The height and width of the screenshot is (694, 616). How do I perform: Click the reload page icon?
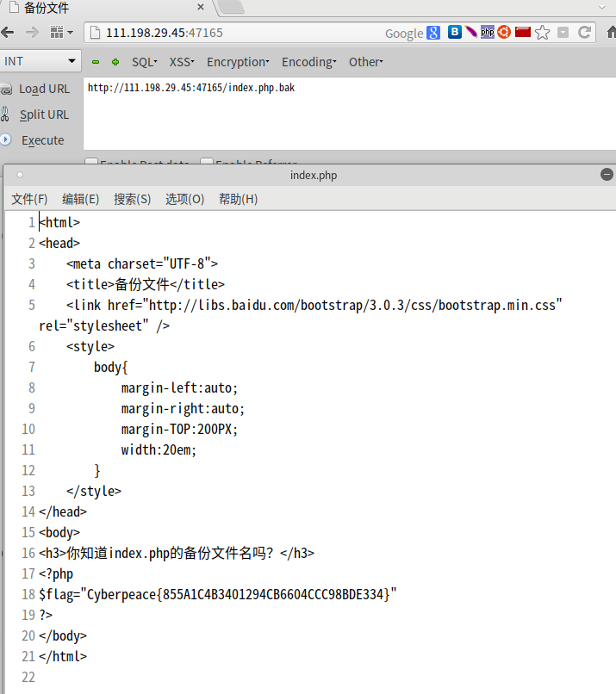point(585,33)
